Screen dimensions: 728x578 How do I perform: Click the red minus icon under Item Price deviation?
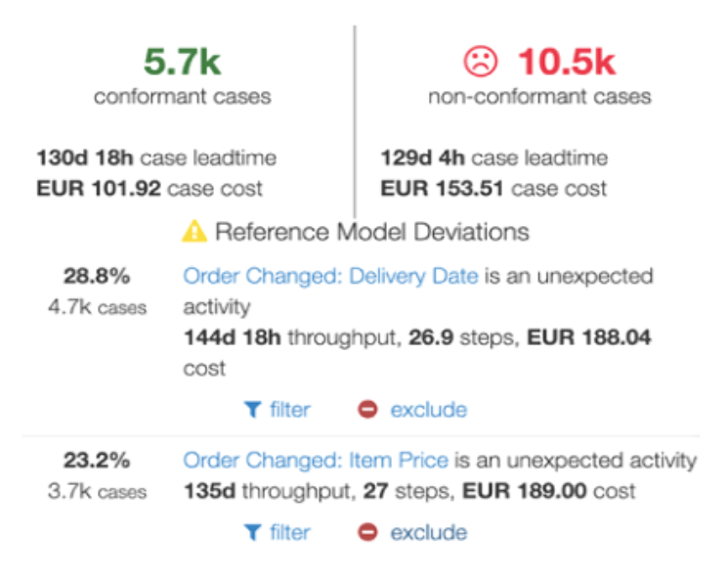click(x=367, y=532)
